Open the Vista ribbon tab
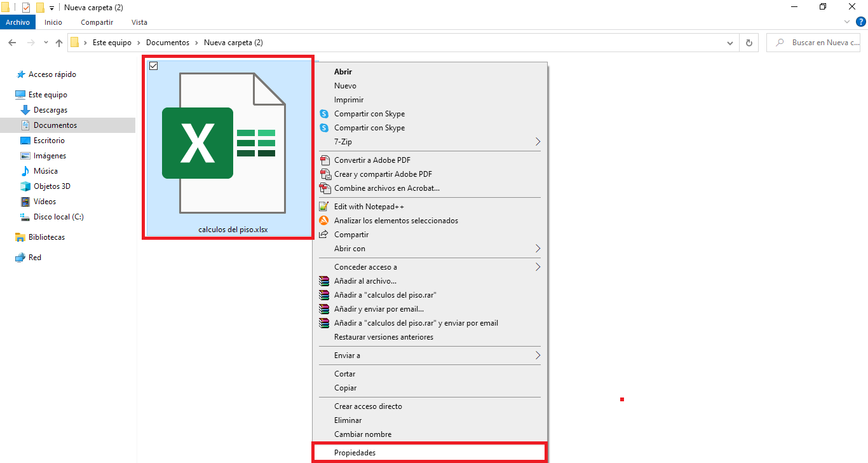This screenshot has width=868, height=463. tap(139, 22)
